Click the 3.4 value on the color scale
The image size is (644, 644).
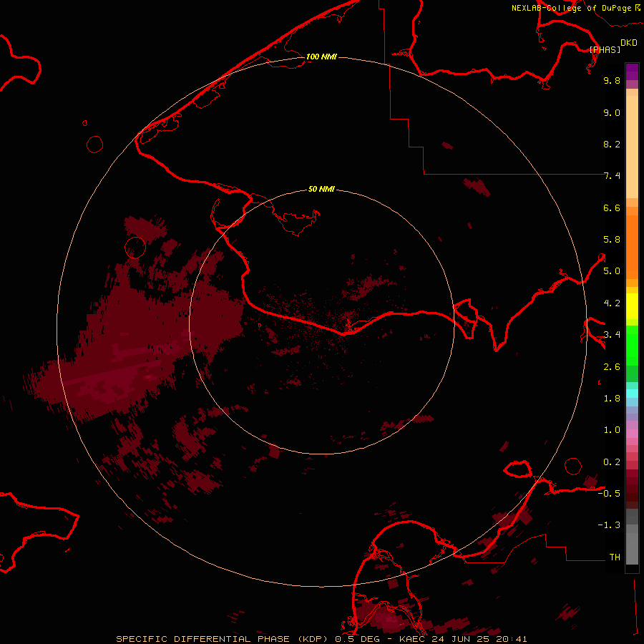click(x=612, y=335)
